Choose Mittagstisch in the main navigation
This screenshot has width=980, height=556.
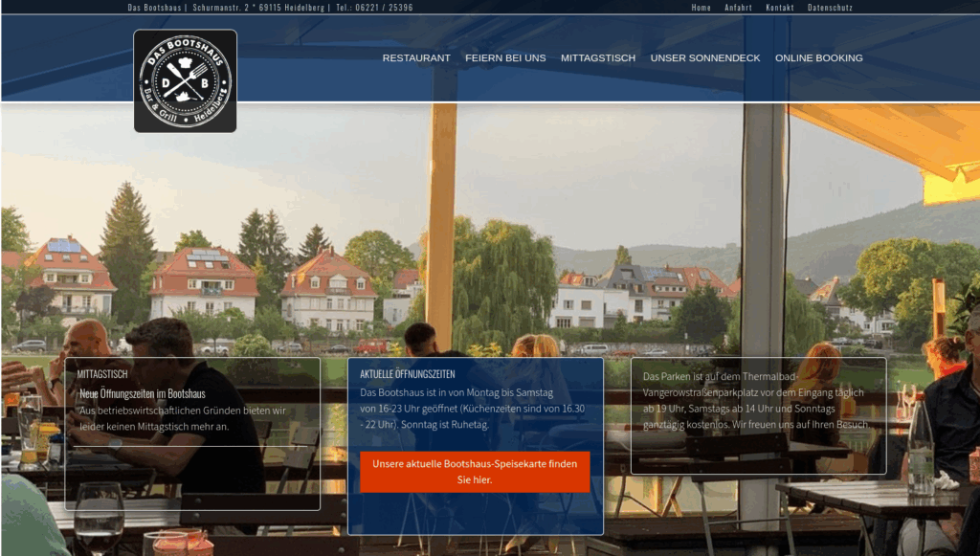(x=597, y=58)
